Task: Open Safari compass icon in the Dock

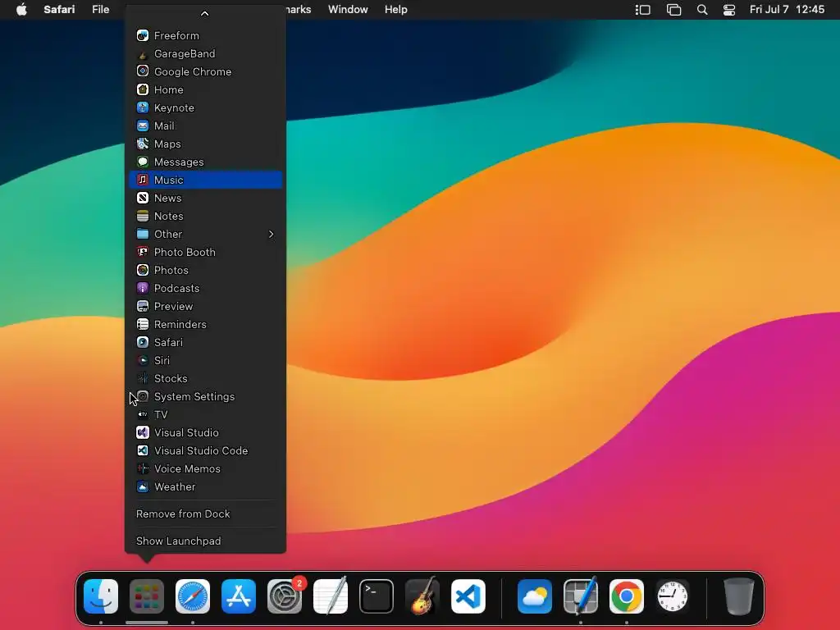Action: coord(193,596)
